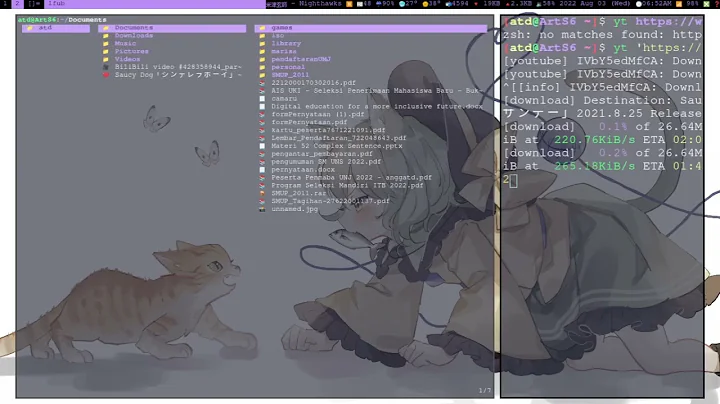Image resolution: width=720 pixels, height=404 pixels.
Task: Click the folder icon next to pendaftaranUNJ
Action: point(262,59)
